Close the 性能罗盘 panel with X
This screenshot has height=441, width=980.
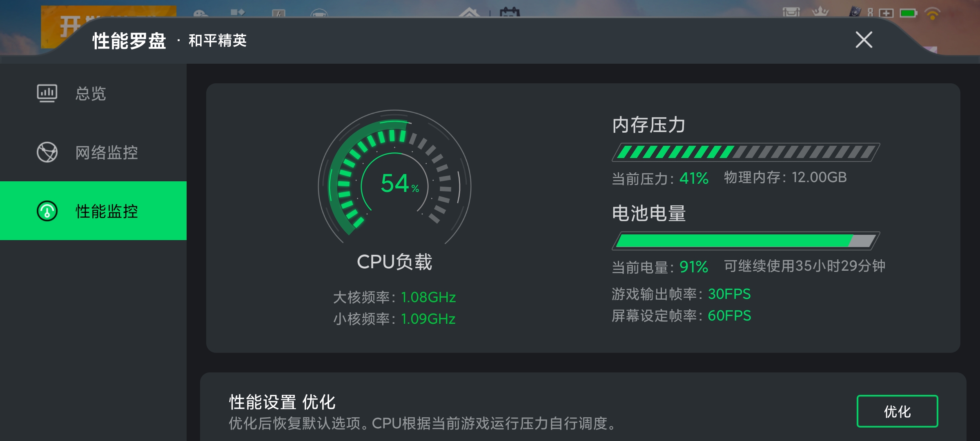click(864, 40)
